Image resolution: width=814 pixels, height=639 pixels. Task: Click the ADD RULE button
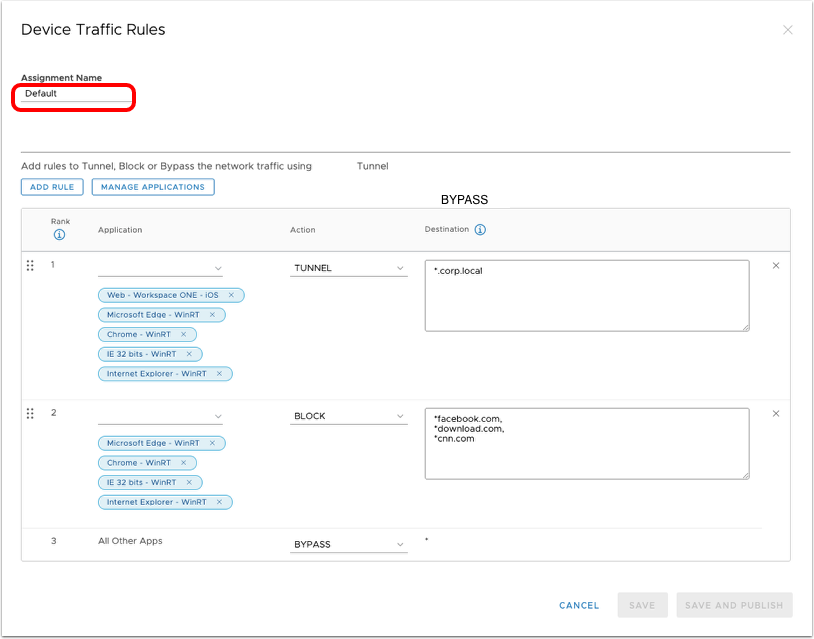coord(52,187)
